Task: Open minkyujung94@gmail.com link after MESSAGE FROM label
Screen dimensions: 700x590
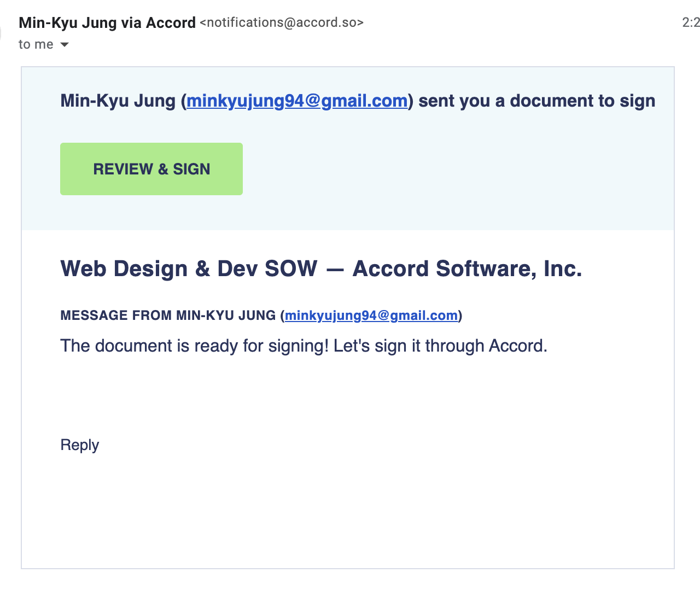Action: coord(371,316)
